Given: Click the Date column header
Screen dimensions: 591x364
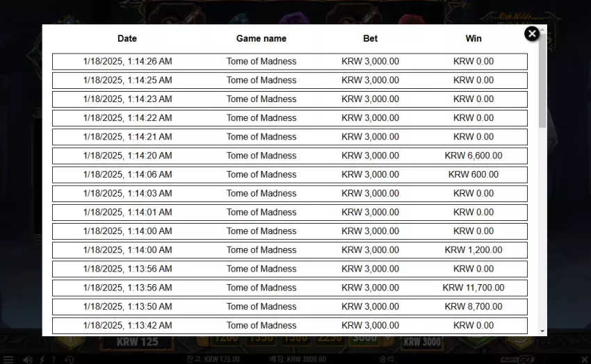Looking at the screenshot, I should click(x=127, y=38).
